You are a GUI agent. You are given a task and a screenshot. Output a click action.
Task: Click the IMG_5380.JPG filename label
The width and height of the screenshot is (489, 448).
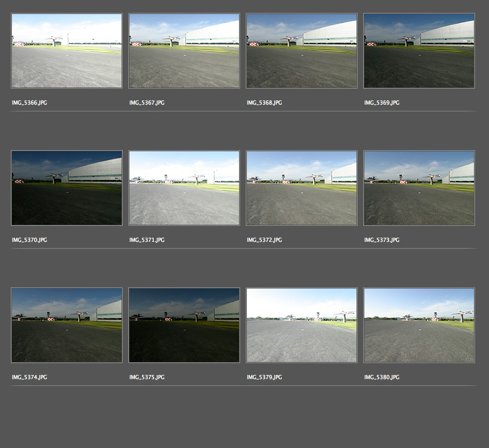(382, 378)
